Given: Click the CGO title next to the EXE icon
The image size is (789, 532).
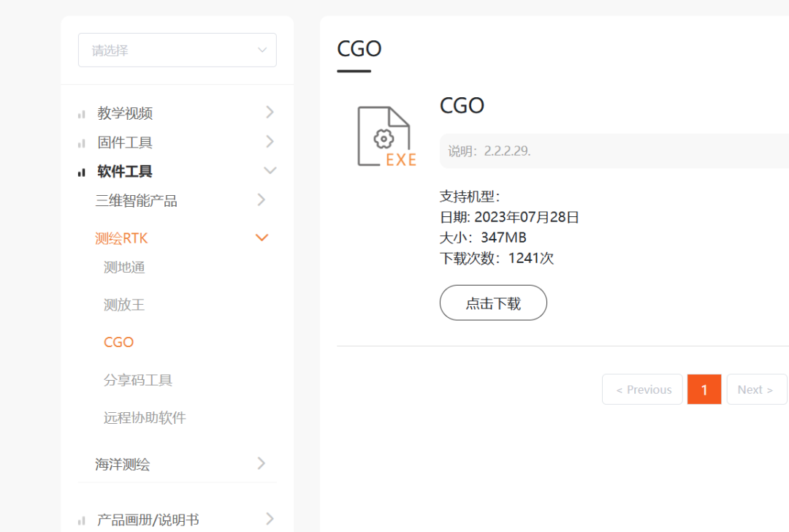Looking at the screenshot, I should [x=462, y=106].
